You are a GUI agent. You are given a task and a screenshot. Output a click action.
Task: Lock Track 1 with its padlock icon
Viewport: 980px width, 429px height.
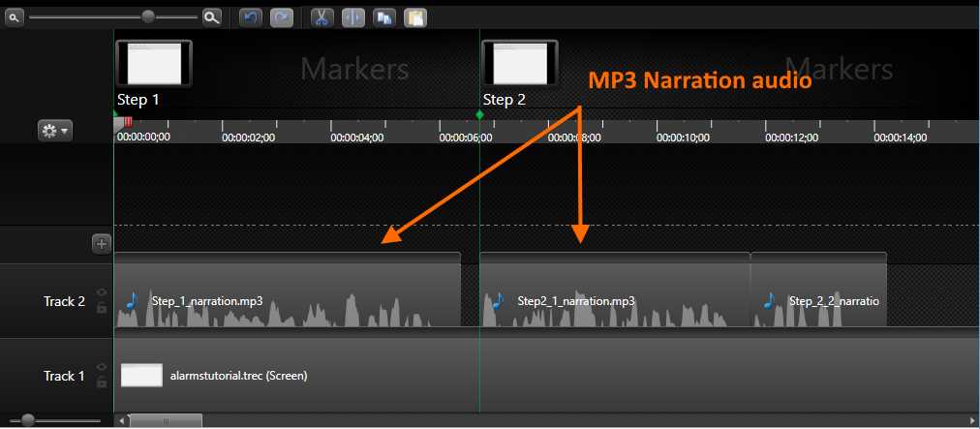click(102, 383)
